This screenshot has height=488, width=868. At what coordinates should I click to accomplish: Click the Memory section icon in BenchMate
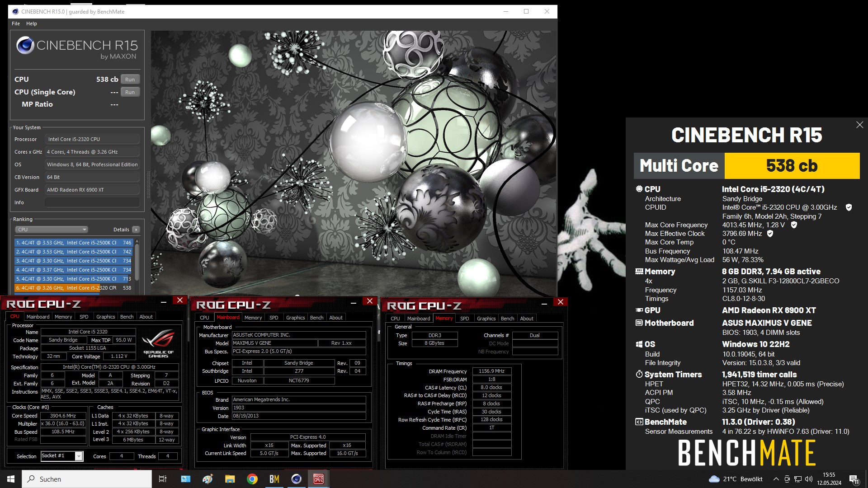click(639, 272)
